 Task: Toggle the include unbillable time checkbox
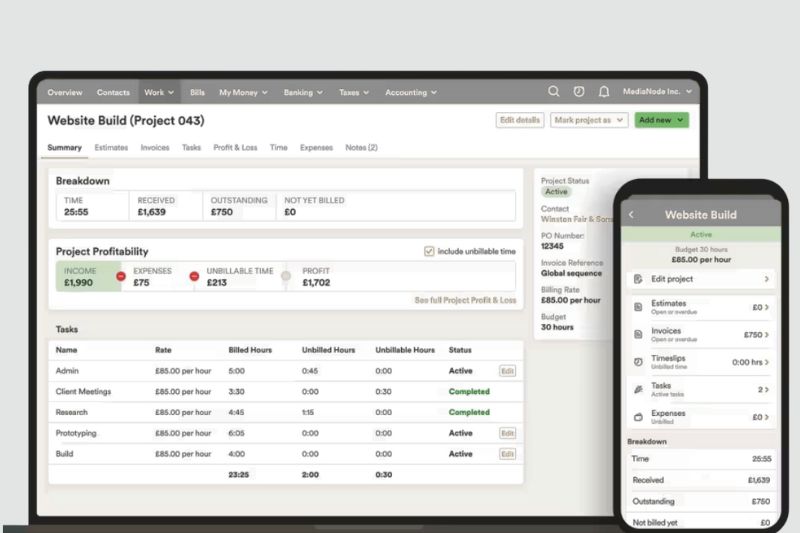pos(429,251)
